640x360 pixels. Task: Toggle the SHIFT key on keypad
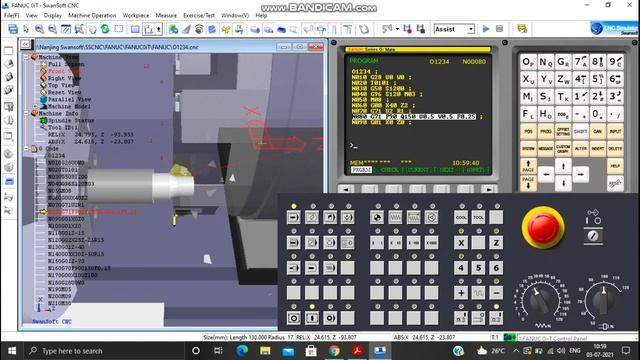(x=580, y=131)
